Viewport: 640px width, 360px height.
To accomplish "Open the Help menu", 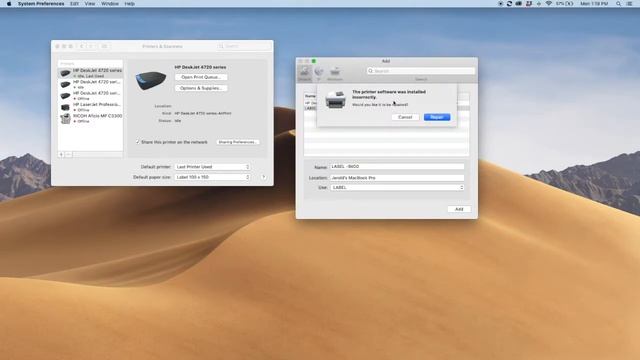I will (129, 4).
